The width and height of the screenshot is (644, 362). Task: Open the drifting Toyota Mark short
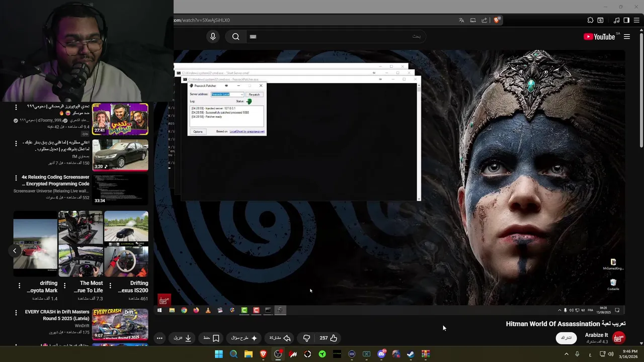pos(35,244)
